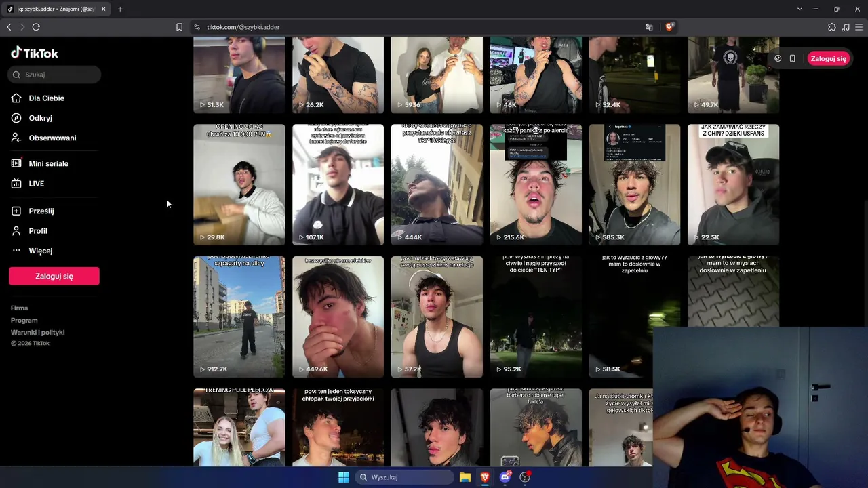
Task: Open the Firma footer link
Action: click(x=19, y=308)
